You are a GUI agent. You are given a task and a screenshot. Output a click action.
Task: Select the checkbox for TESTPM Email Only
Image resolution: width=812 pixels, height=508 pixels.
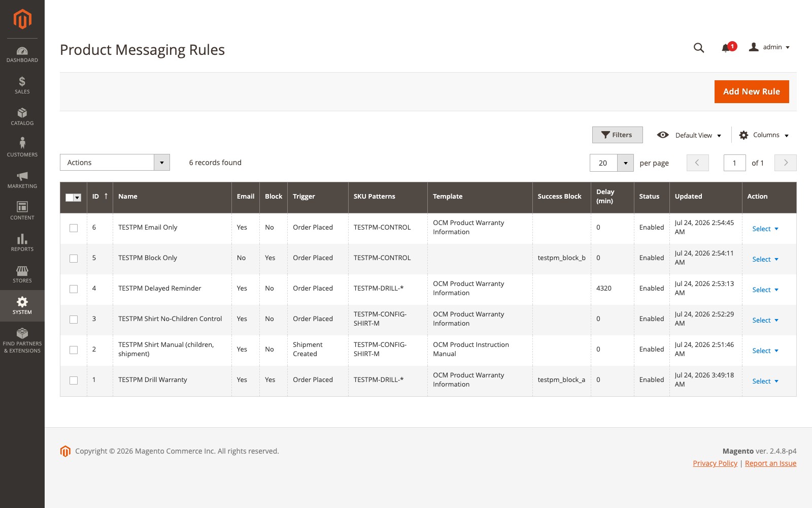tap(74, 228)
